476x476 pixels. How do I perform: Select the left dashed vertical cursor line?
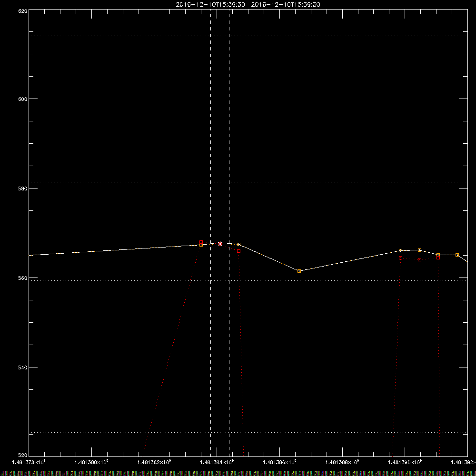coord(211,233)
